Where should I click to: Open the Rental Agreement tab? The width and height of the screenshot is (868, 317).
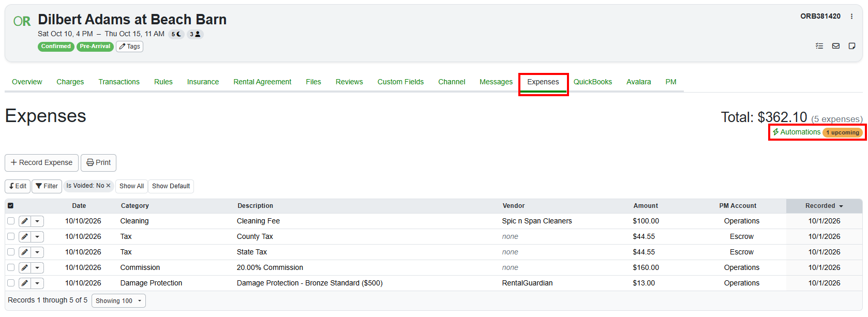[x=262, y=82]
